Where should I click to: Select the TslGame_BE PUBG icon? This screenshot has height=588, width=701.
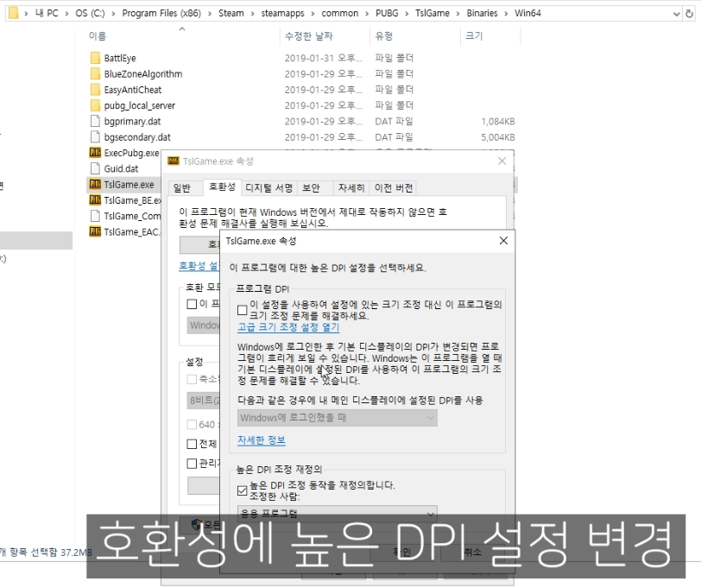point(95,199)
